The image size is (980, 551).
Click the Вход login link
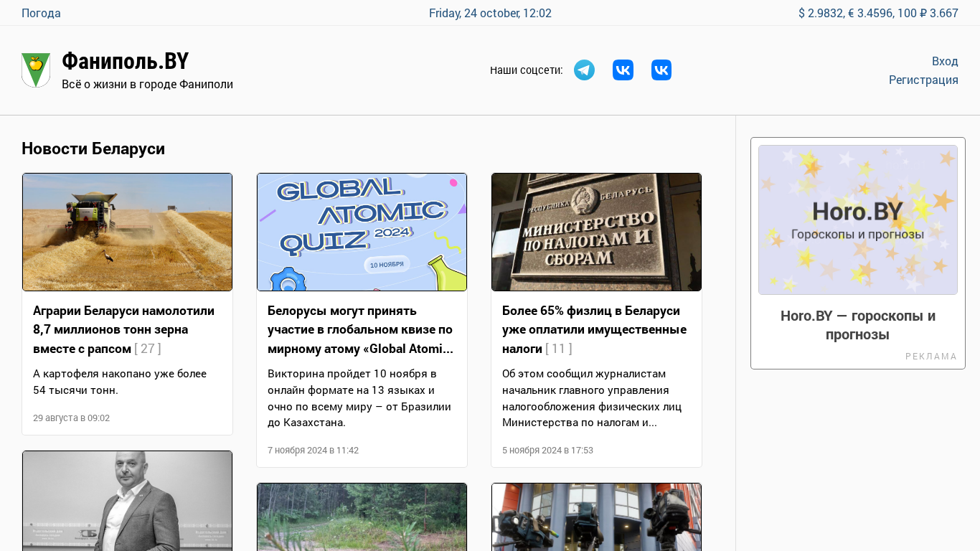[x=945, y=61]
